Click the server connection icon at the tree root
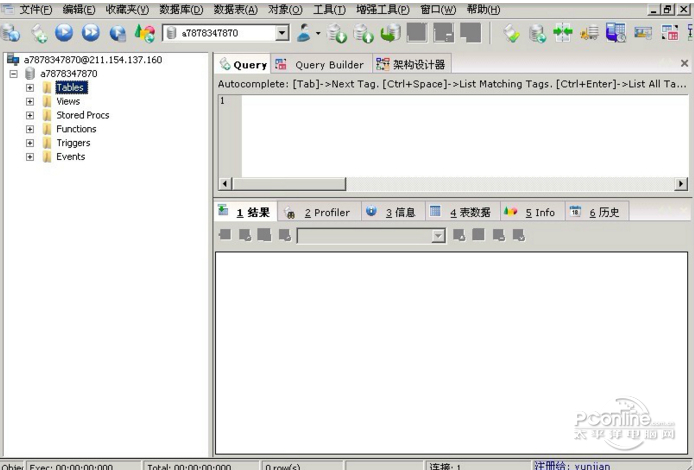The width and height of the screenshot is (694, 470). (x=13, y=59)
